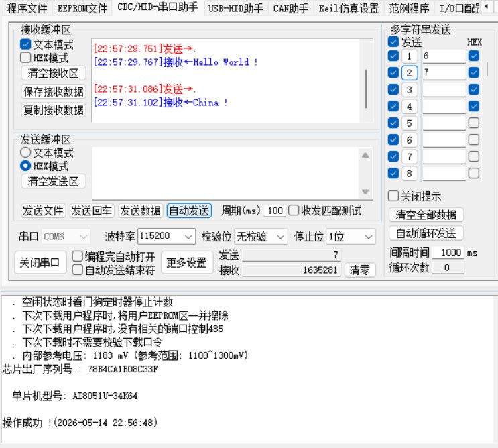Toggle send checkbox for string row 8
Screen dimensions: 498x448
point(393,173)
